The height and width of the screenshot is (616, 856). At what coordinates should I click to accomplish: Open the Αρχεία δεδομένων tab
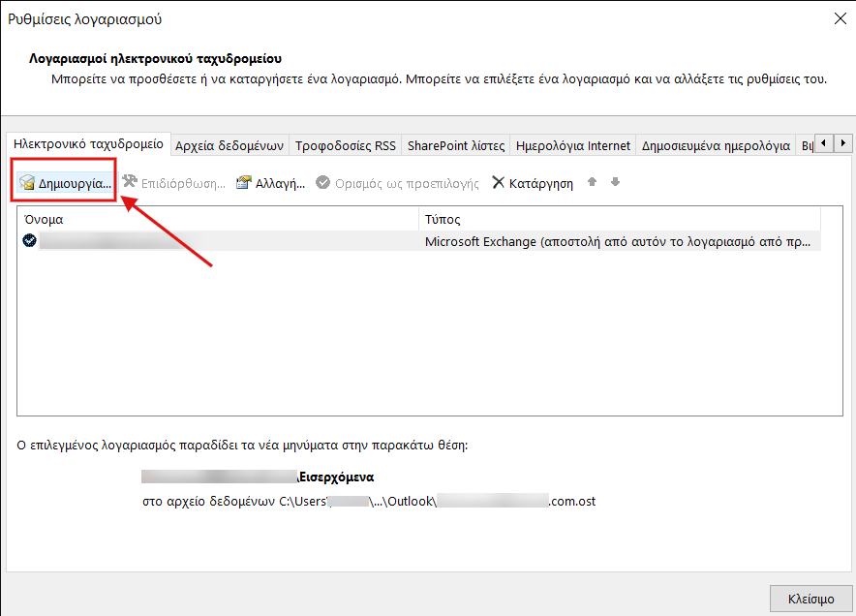point(229,145)
